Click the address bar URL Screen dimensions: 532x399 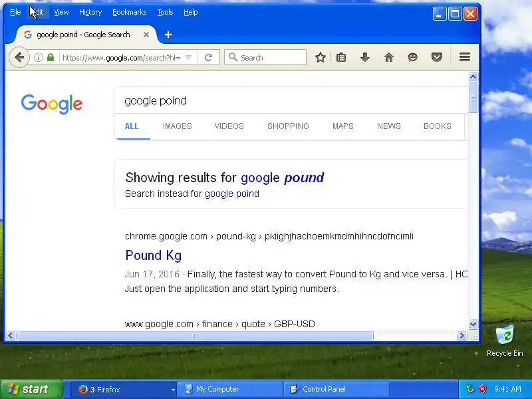coord(122,58)
